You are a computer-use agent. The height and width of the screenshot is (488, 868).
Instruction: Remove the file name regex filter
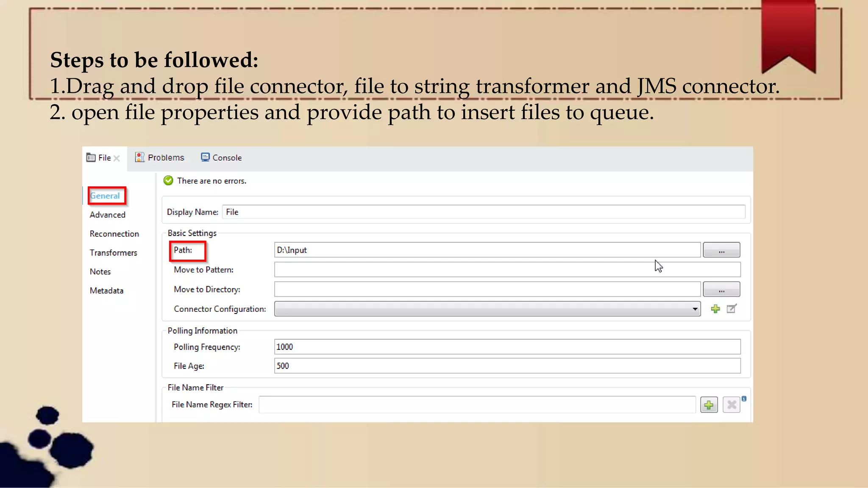732,405
